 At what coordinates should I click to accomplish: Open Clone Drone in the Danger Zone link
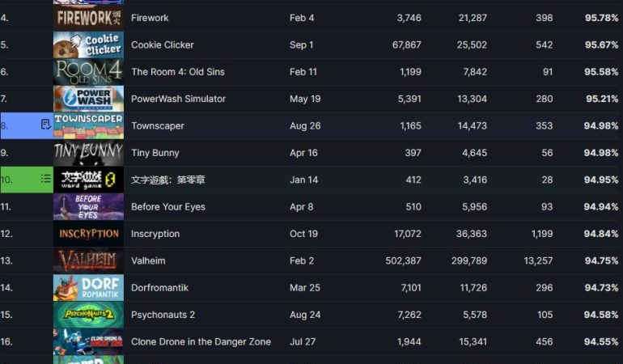pos(201,341)
